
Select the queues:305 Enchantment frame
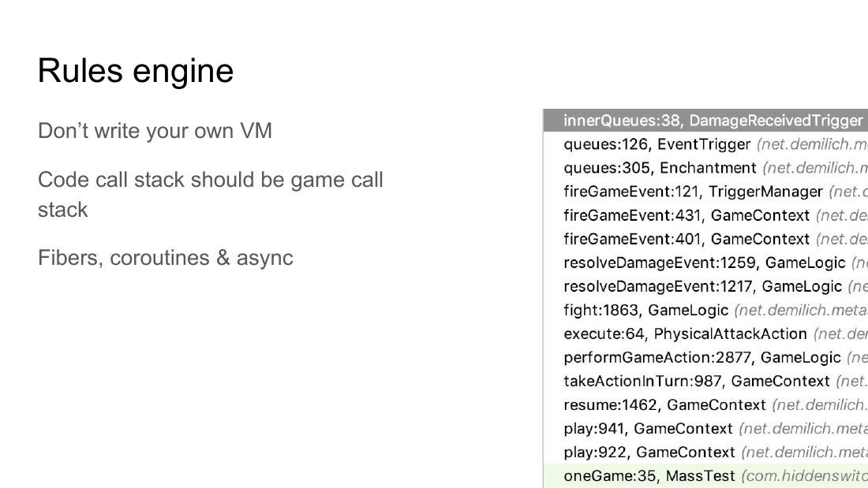coord(705,168)
